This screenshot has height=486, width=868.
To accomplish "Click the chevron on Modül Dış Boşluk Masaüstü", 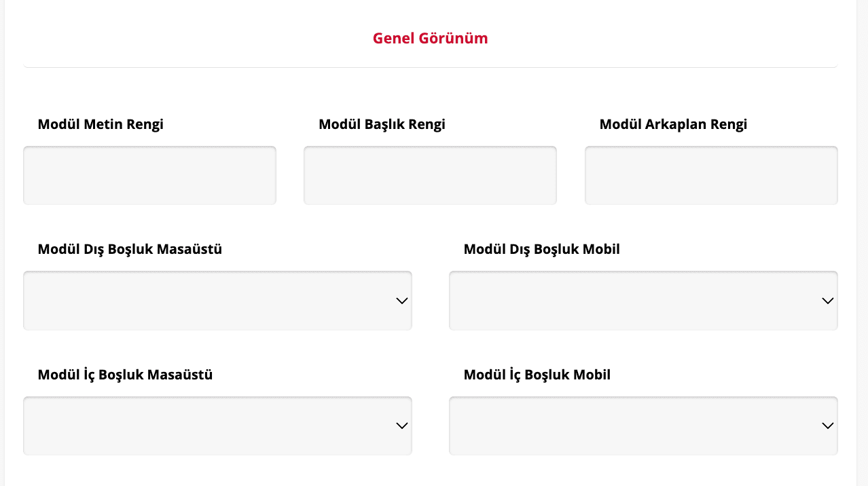I will 401,300.
